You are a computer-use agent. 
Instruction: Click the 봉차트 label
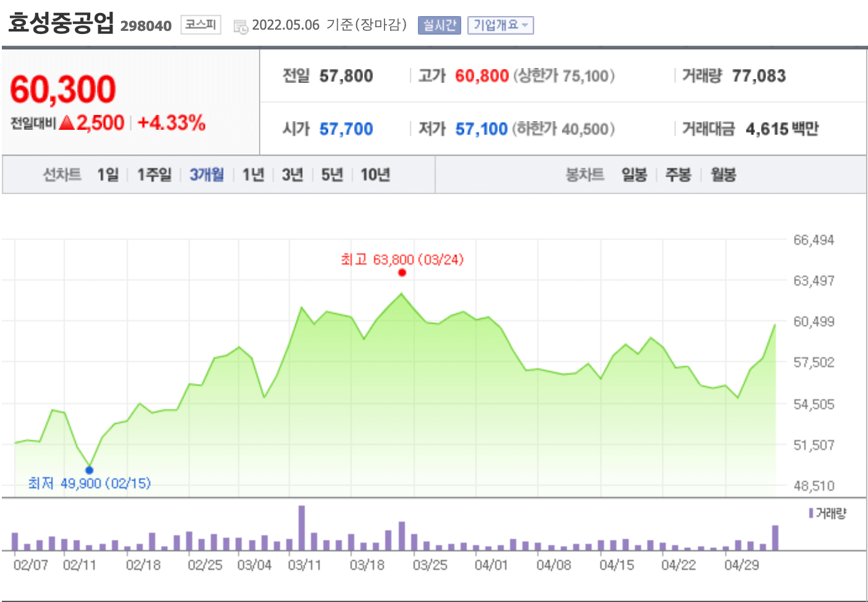[x=585, y=175]
